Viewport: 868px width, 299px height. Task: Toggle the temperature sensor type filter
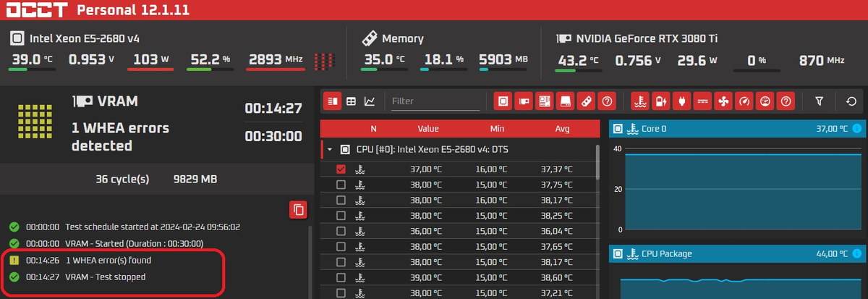pos(639,101)
